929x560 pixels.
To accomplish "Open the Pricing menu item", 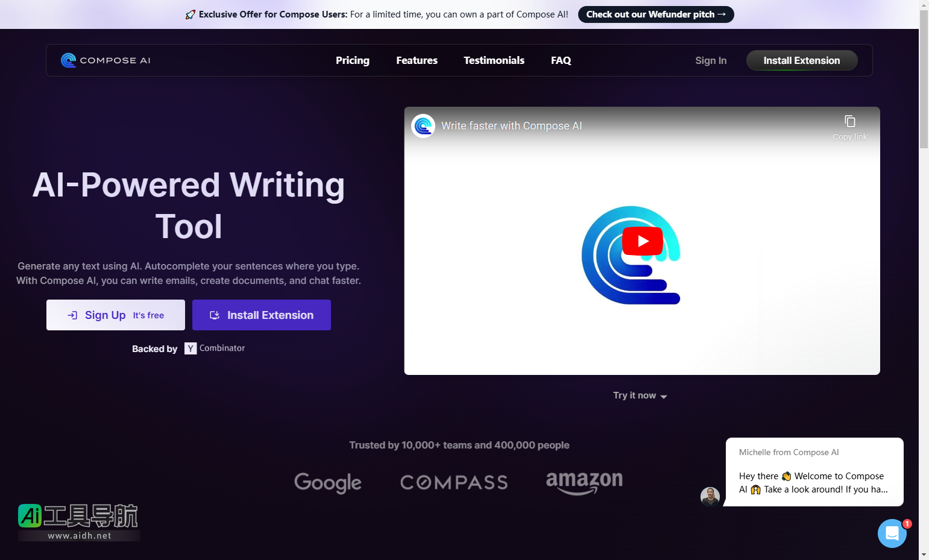I will pos(353,60).
